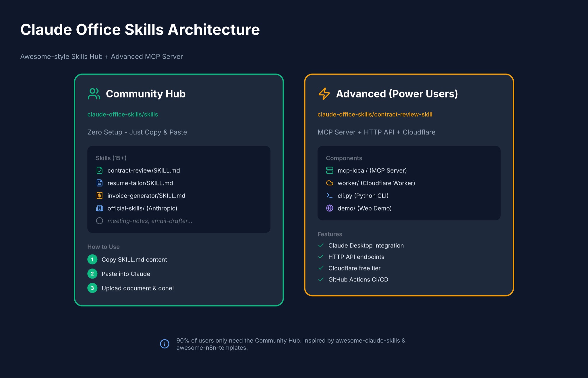Click the Features label

click(330, 234)
